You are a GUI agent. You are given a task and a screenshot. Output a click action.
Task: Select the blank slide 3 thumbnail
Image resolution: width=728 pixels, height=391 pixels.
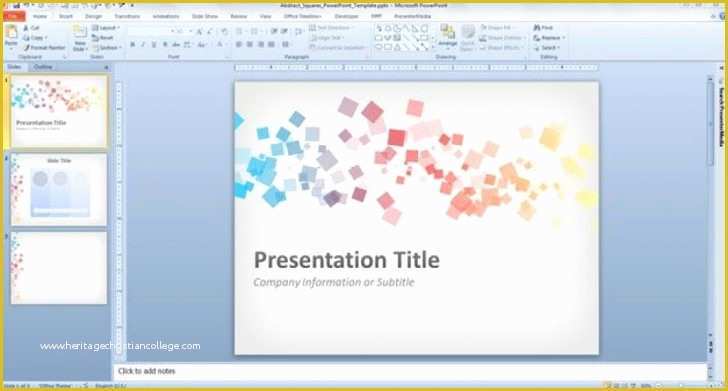pyautogui.click(x=59, y=268)
